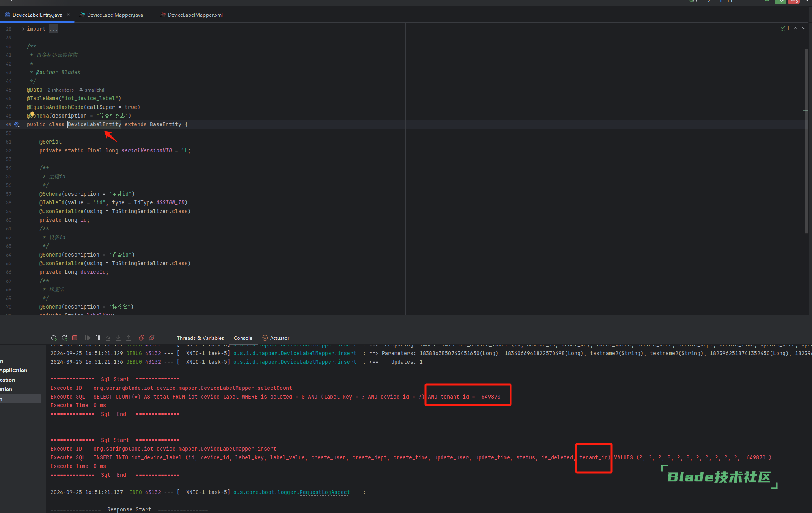This screenshot has width=812, height=513.
Task: Go to next highlighted problem arrow
Action: point(804,28)
